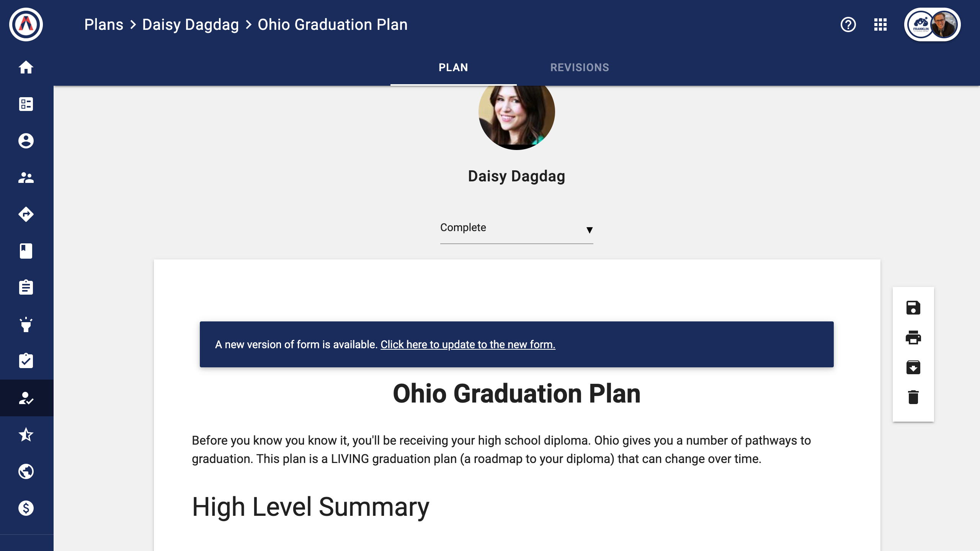Print the Ohio Graduation Plan

(x=913, y=337)
